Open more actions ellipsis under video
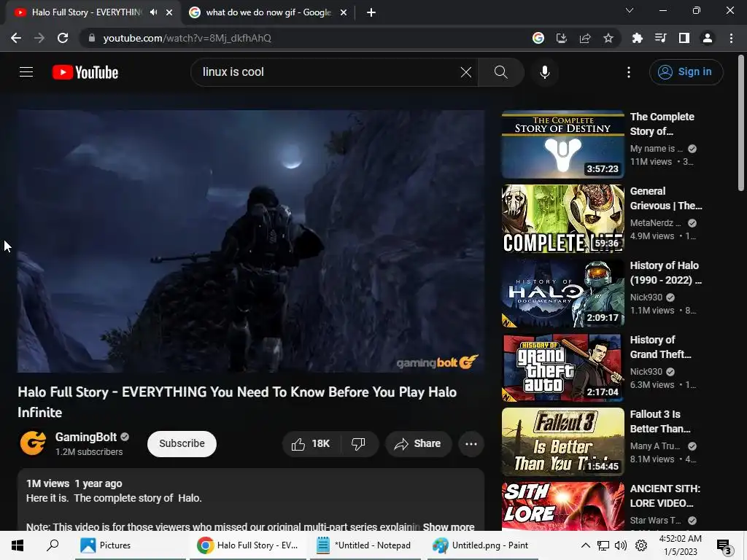The width and height of the screenshot is (747, 560). click(471, 444)
